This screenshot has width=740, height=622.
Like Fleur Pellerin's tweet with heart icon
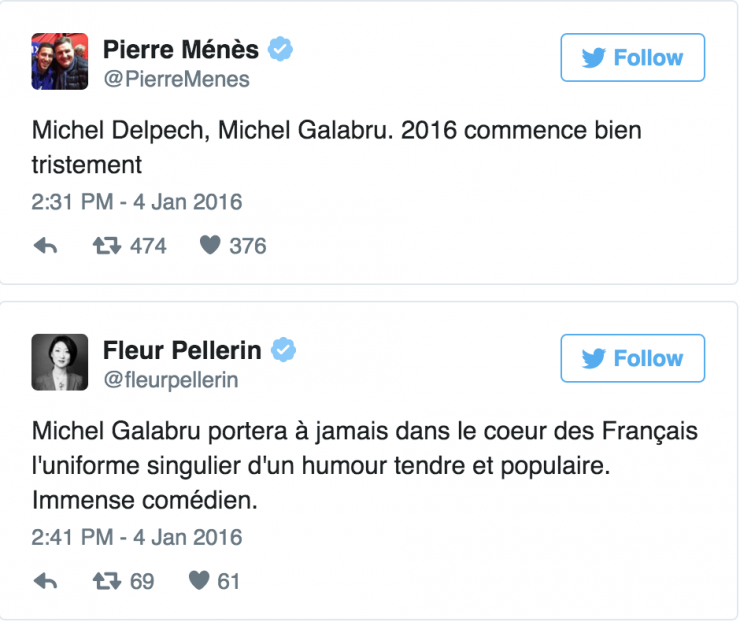click(197, 581)
